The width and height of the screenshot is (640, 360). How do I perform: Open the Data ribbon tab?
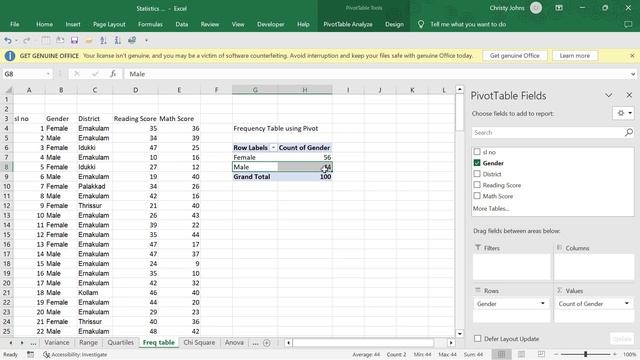click(x=182, y=24)
